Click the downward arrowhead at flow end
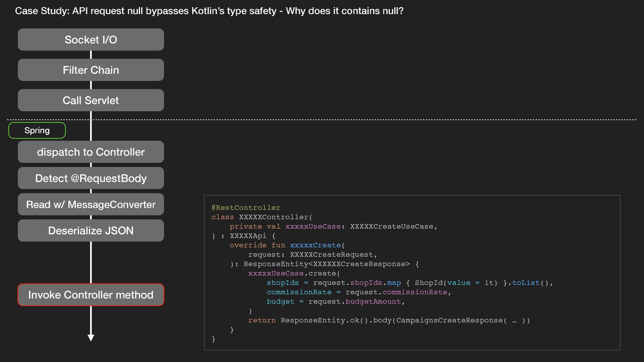The height and width of the screenshot is (362, 644). [91, 338]
